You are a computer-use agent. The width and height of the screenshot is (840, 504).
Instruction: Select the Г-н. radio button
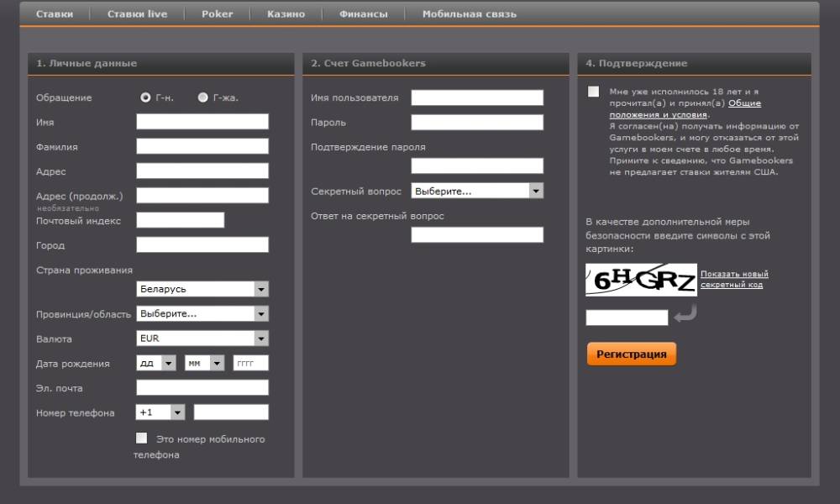[145, 97]
